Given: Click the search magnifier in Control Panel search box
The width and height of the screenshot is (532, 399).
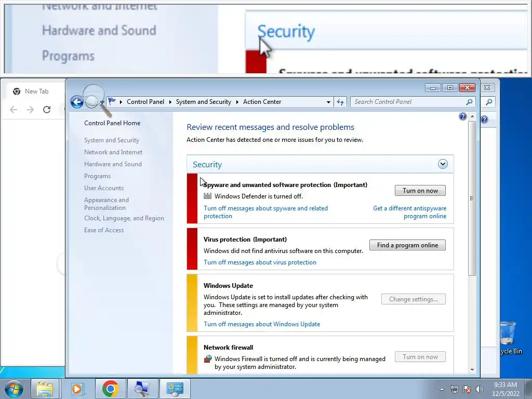Looking at the screenshot, I should (x=469, y=102).
